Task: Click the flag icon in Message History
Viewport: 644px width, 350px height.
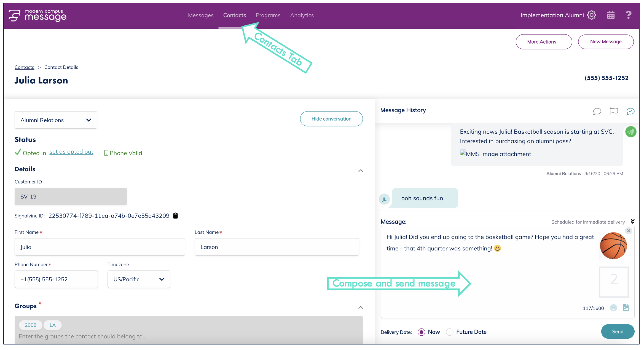Action: [614, 111]
